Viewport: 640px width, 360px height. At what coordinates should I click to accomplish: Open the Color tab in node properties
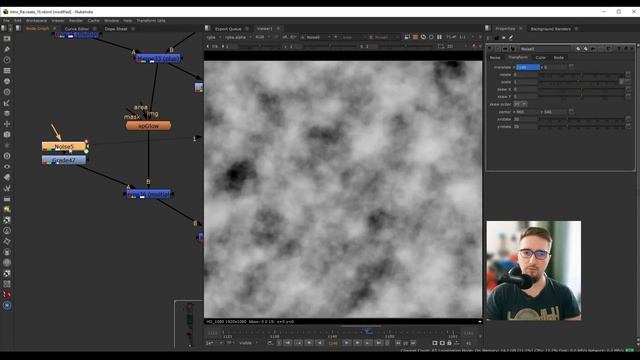point(540,58)
